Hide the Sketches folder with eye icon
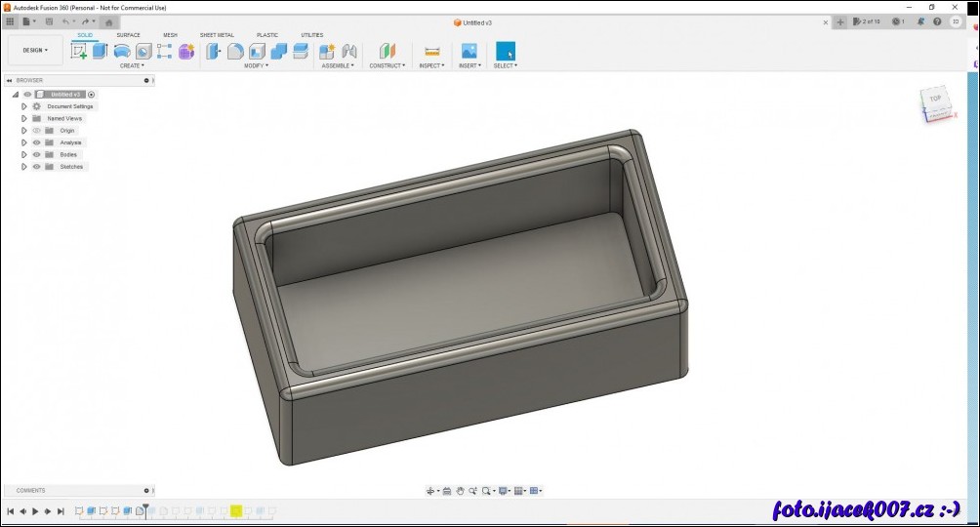980x527 pixels. pos(37,167)
